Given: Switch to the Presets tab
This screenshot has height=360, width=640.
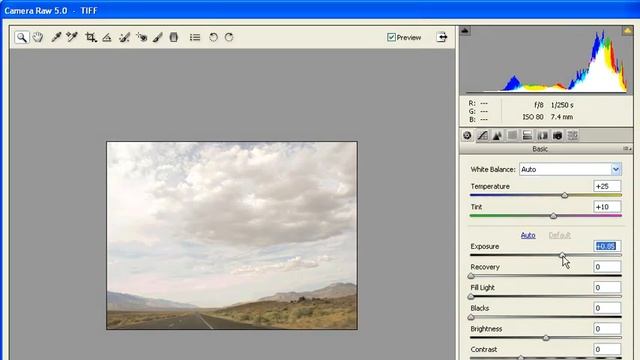Looking at the screenshot, I should (573, 136).
